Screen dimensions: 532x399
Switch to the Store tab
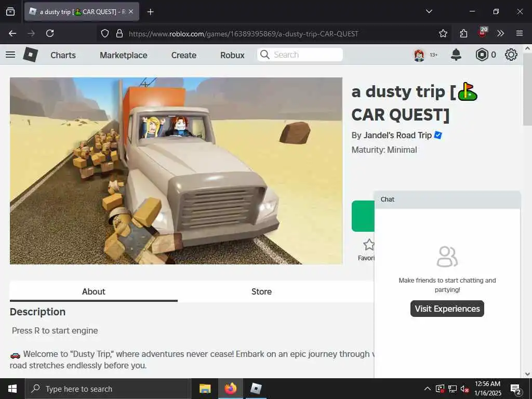pyautogui.click(x=262, y=291)
